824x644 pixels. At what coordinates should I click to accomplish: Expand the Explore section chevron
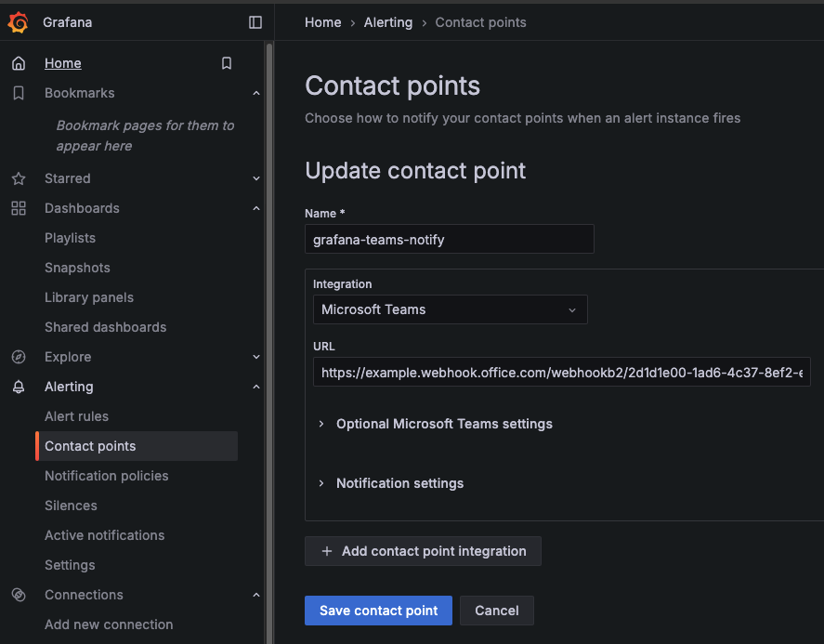256,357
